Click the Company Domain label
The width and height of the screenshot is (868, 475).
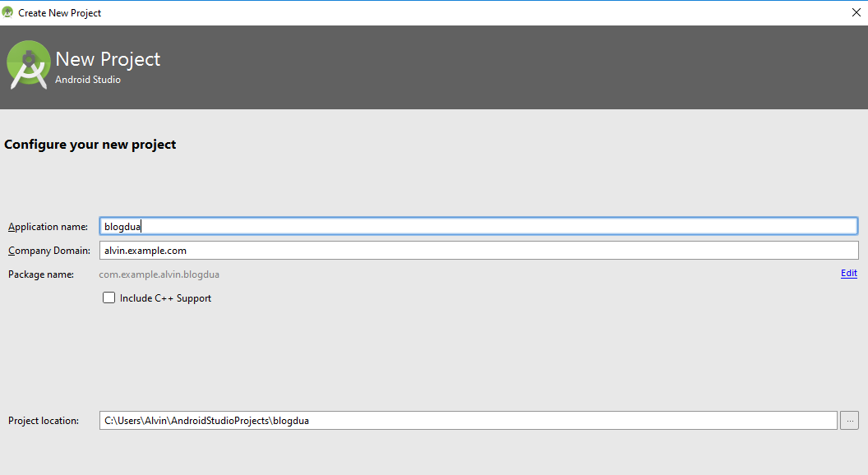click(49, 251)
